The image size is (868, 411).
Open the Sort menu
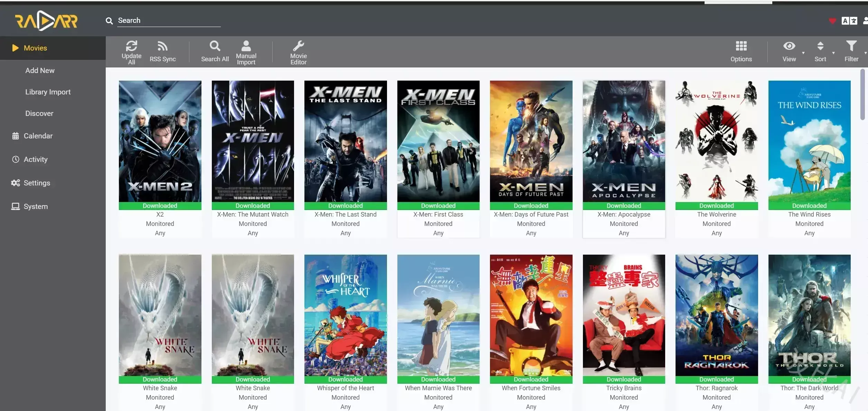coord(820,52)
